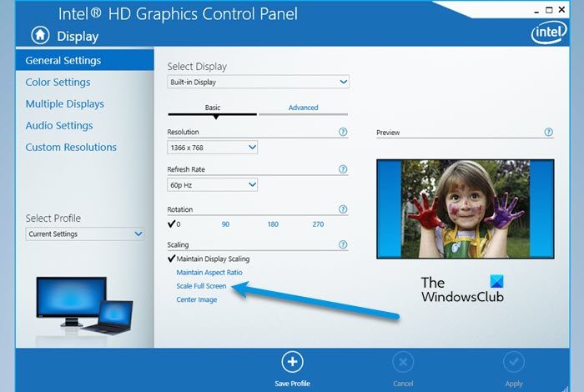Image resolution: width=584 pixels, height=392 pixels.
Task: Open the Refresh Rate help icon
Action: point(343,169)
